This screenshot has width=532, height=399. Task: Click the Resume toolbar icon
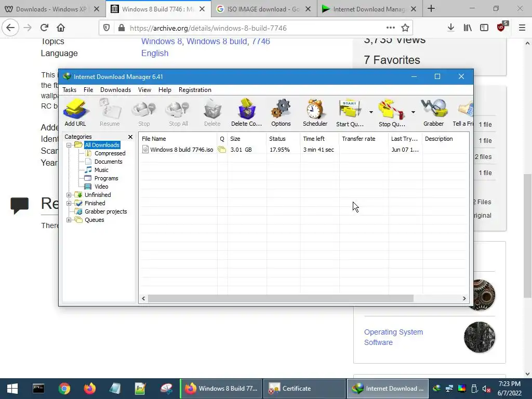tap(110, 113)
